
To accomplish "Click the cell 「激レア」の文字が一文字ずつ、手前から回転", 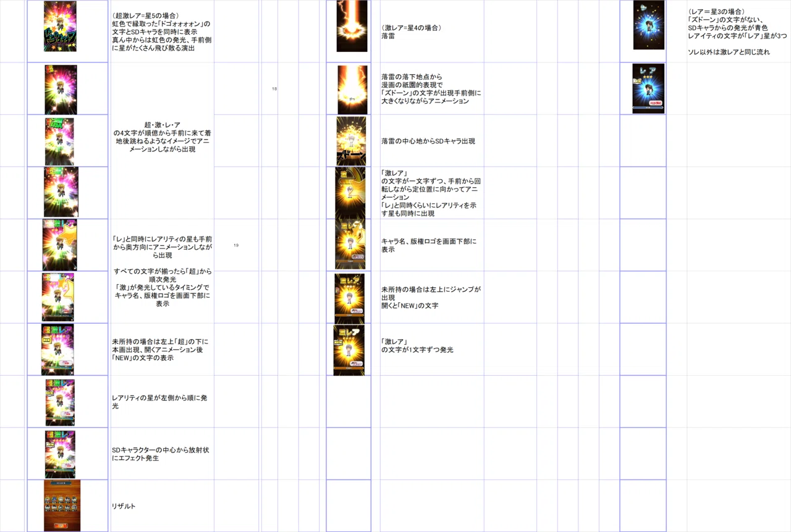I will (431, 193).
